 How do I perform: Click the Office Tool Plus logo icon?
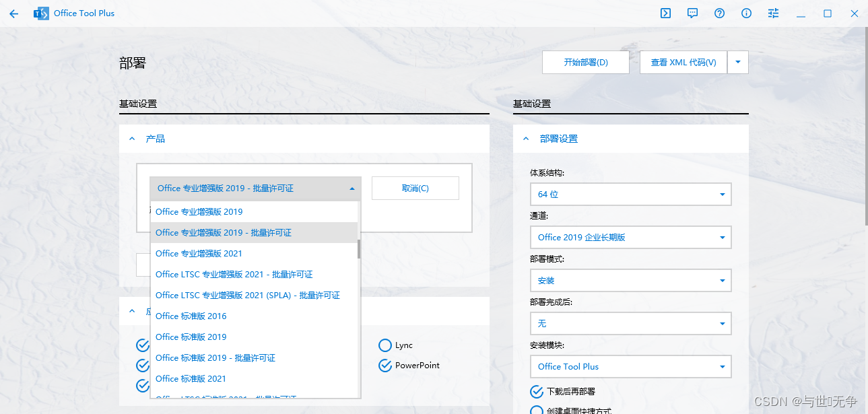[x=41, y=13]
